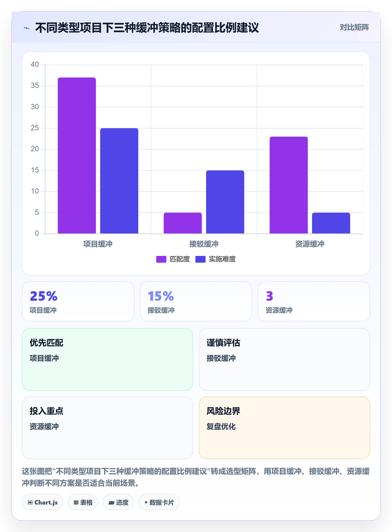Screen dimensions: 392x532
Task: Click the y-axis value 40
Action: pyautogui.click(x=35, y=65)
